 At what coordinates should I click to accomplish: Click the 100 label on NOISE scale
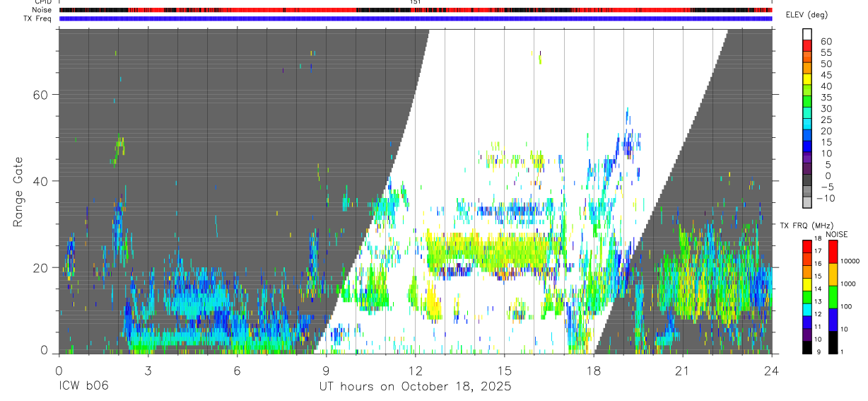pos(846,307)
